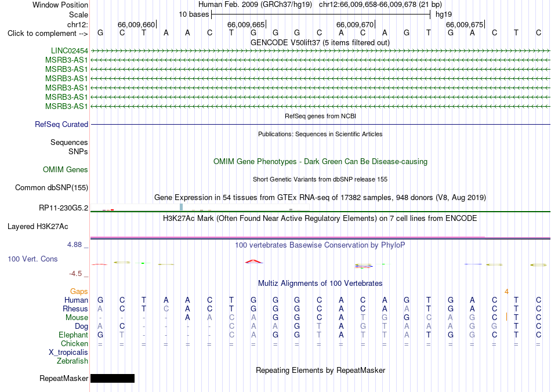This screenshot has width=551, height=392.
Task: Open GENCODE V50lift37 track title
Action: coord(320,42)
